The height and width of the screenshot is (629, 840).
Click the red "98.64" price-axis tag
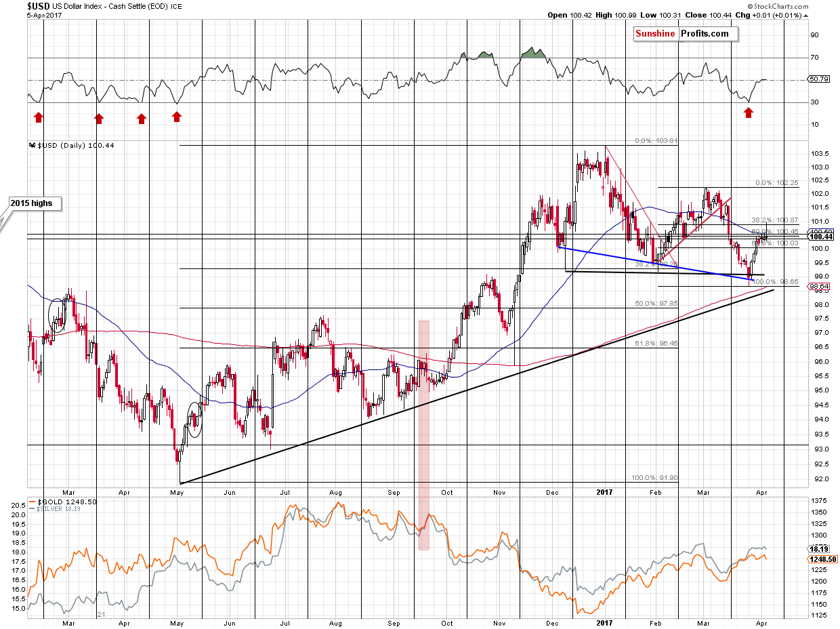click(819, 287)
